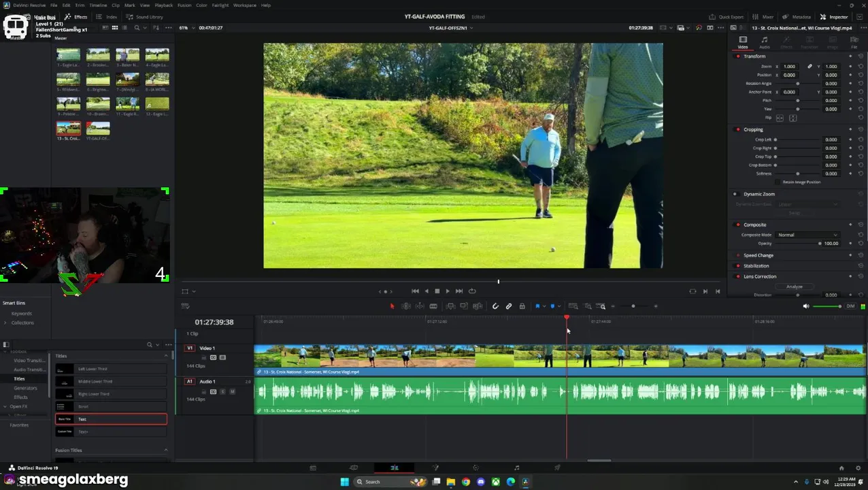Select the Blade Edit Mode tool
Screen dimensions: 868x490
click(433, 306)
